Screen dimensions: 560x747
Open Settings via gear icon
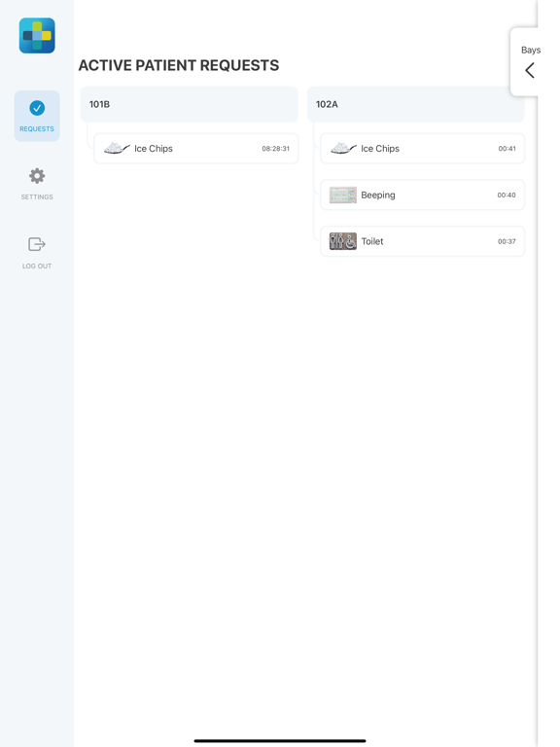(x=37, y=176)
